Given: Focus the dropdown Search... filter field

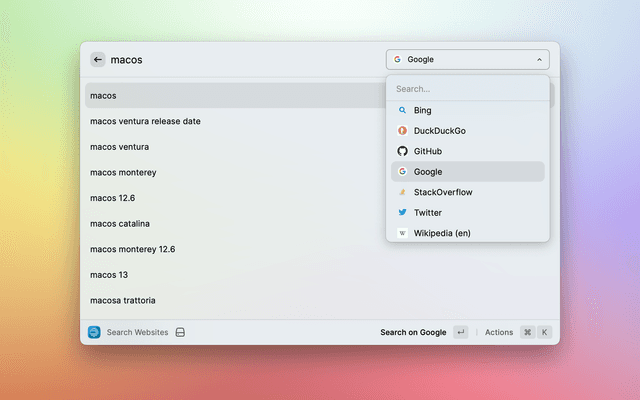Looking at the screenshot, I should [467, 89].
